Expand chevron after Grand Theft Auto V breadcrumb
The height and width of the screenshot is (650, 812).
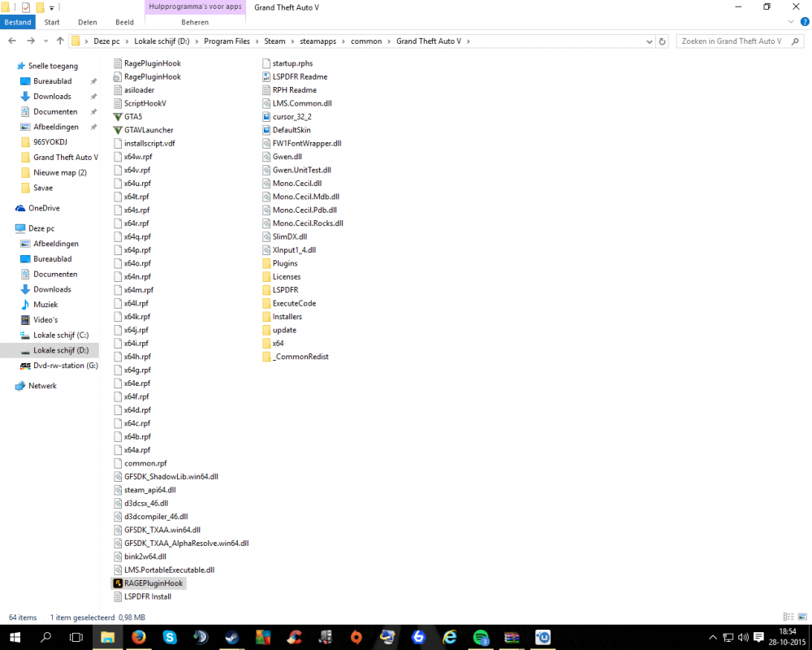click(469, 41)
